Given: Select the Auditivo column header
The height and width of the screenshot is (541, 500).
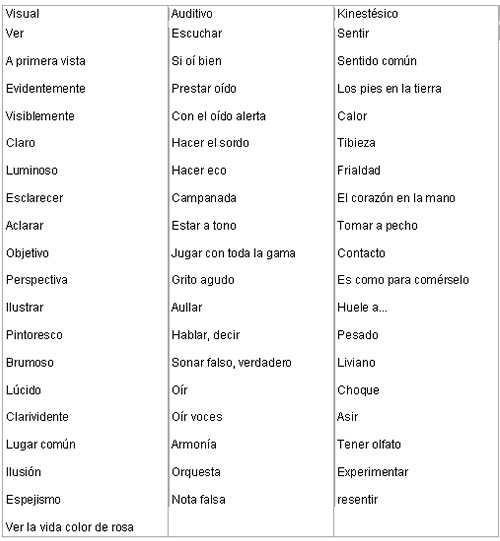Looking at the screenshot, I should pos(192,14).
